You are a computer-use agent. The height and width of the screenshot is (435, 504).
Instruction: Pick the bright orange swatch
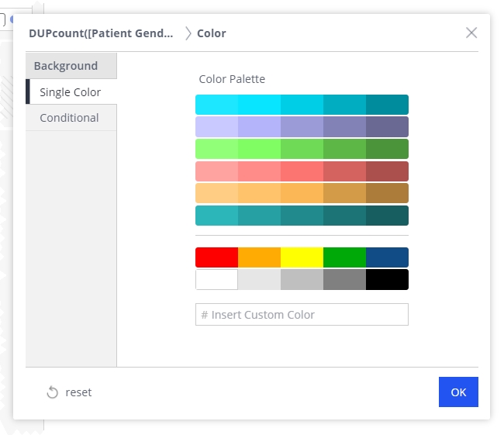click(x=260, y=257)
